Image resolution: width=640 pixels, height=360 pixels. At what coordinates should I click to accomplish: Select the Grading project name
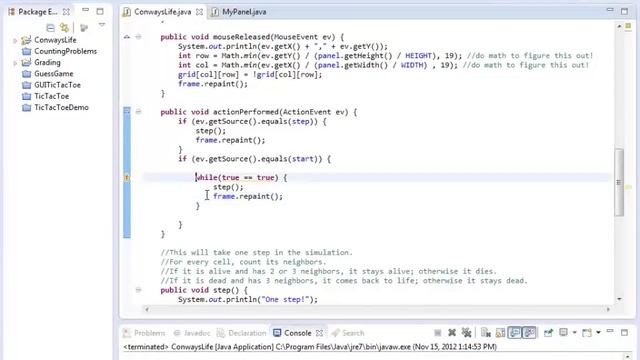click(47, 62)
